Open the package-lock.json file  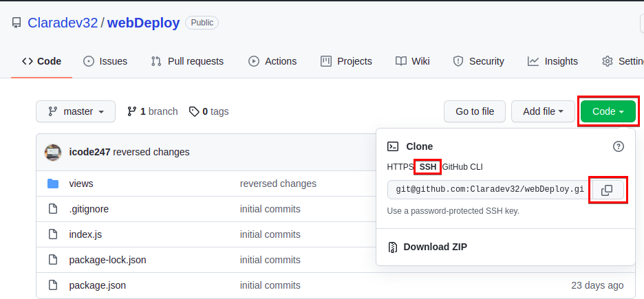point(107,260)
